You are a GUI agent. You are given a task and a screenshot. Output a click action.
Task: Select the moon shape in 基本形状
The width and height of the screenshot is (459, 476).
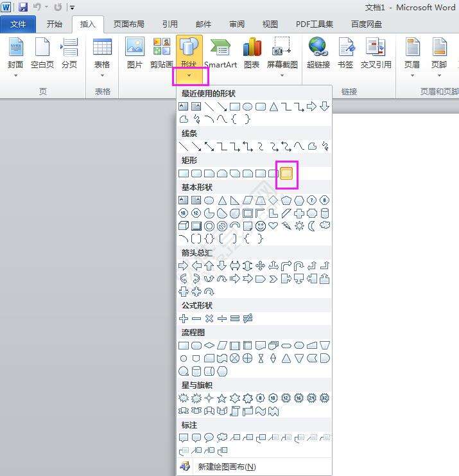click(312, 226)
